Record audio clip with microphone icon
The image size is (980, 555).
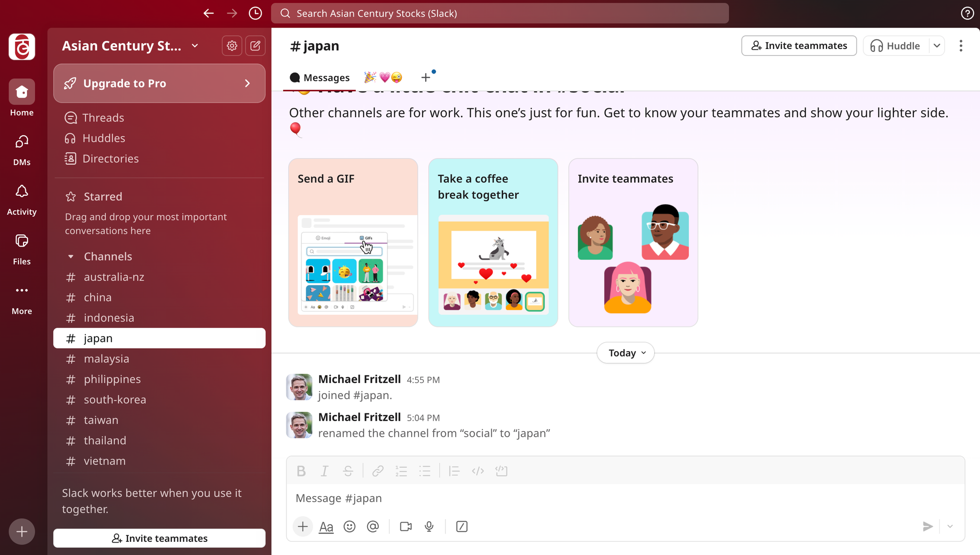tap(429, 527)
